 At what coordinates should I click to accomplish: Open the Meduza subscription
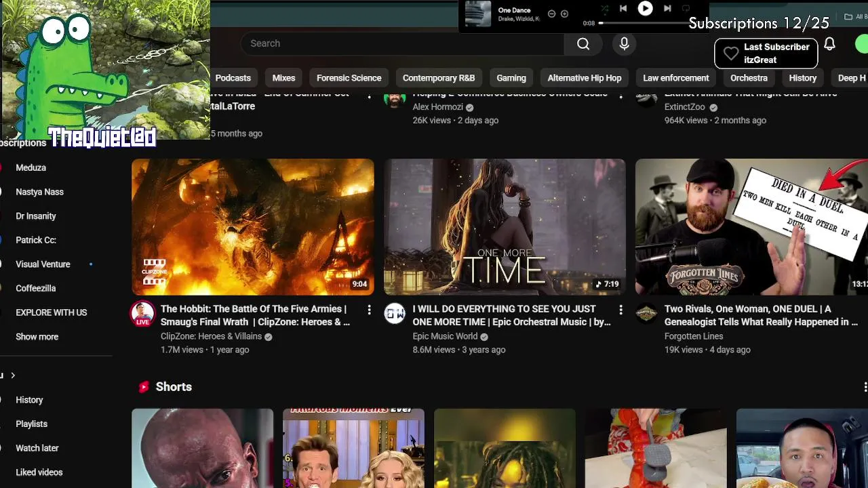(x=31, y=167)
